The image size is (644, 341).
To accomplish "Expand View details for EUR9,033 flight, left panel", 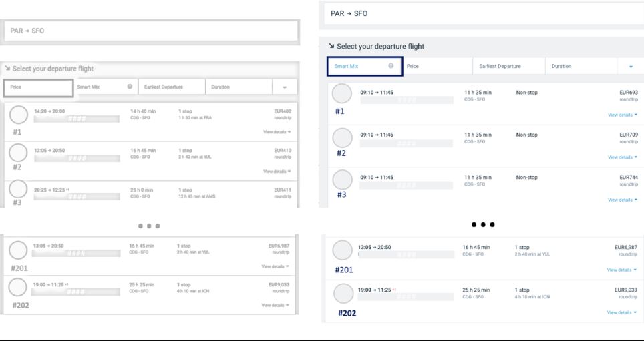I will coord(275,305).
